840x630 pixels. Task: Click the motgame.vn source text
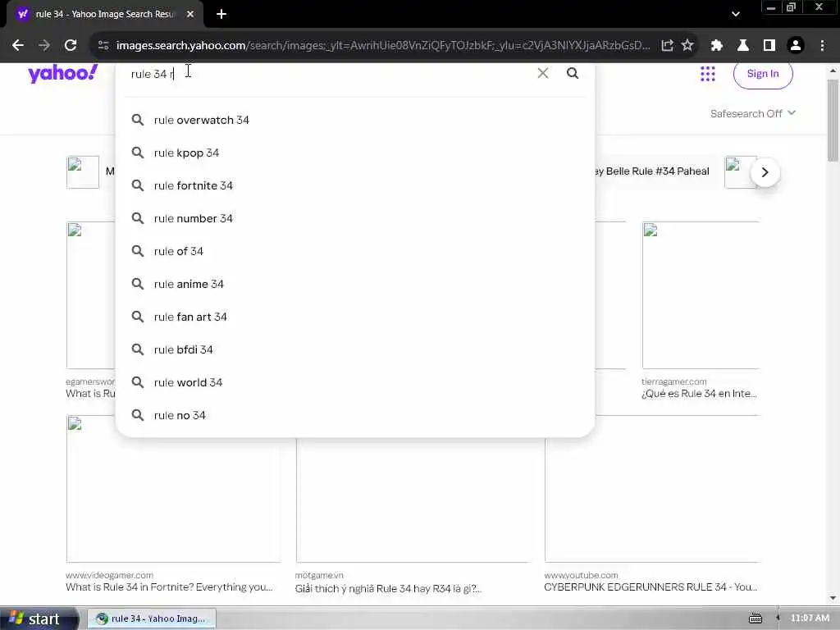coord(319,575)
